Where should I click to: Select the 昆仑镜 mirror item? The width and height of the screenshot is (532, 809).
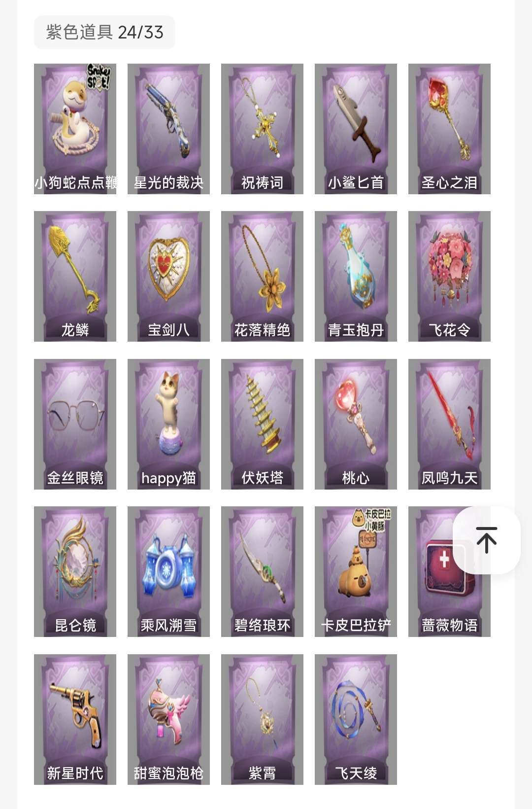tap(75, 571)
